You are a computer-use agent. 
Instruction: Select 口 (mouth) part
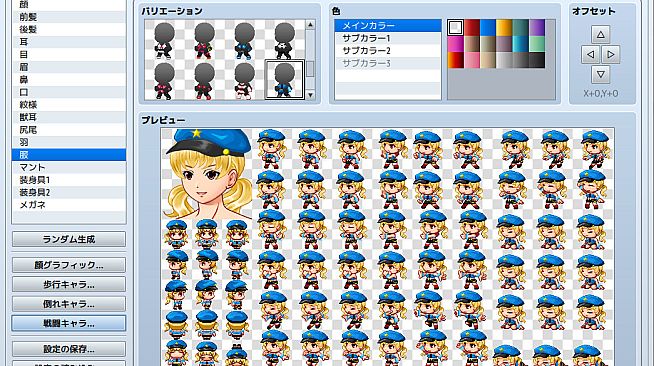click(69, 92)
